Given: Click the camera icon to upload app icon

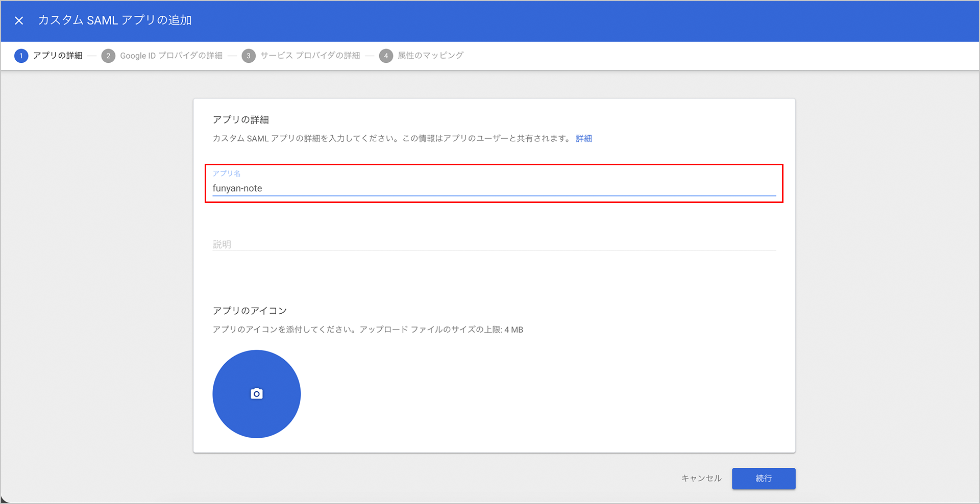Looking at the screenshot, I should click(256, 394).
